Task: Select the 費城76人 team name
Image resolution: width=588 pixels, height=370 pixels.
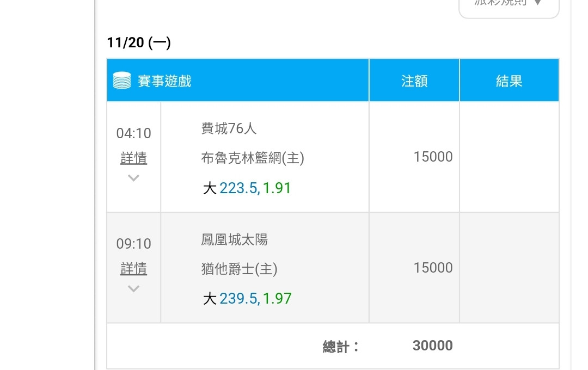Action: (229, 128)
